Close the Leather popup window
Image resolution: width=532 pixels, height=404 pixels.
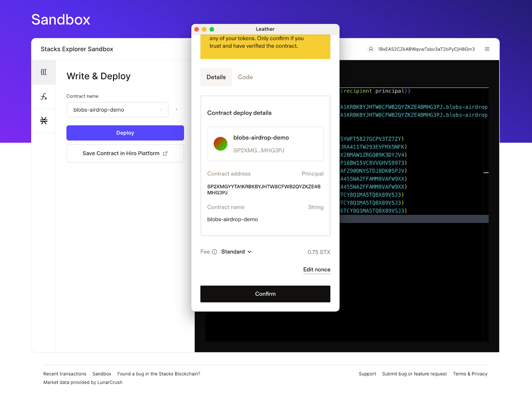pos(197,29)
